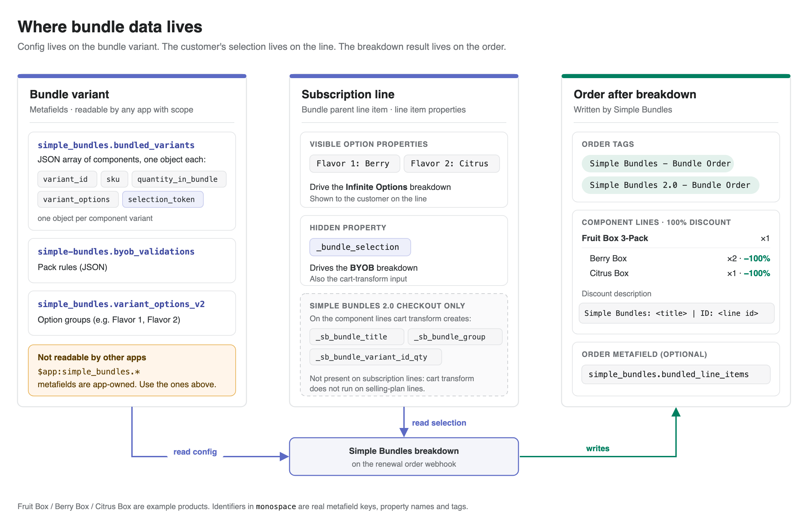Click the 'Not readable by other apps' heading
The height and width of the screenshot is (532, 808).
click(x=92, y=358)
